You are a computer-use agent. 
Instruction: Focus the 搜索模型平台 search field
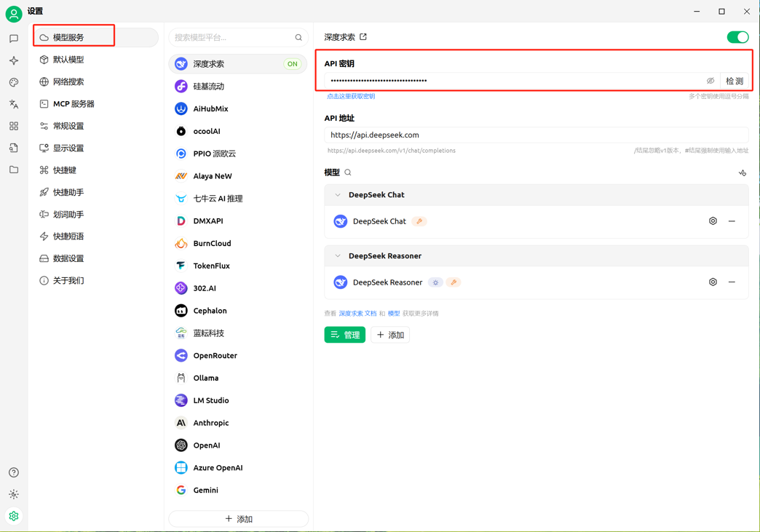pos(234,37)
